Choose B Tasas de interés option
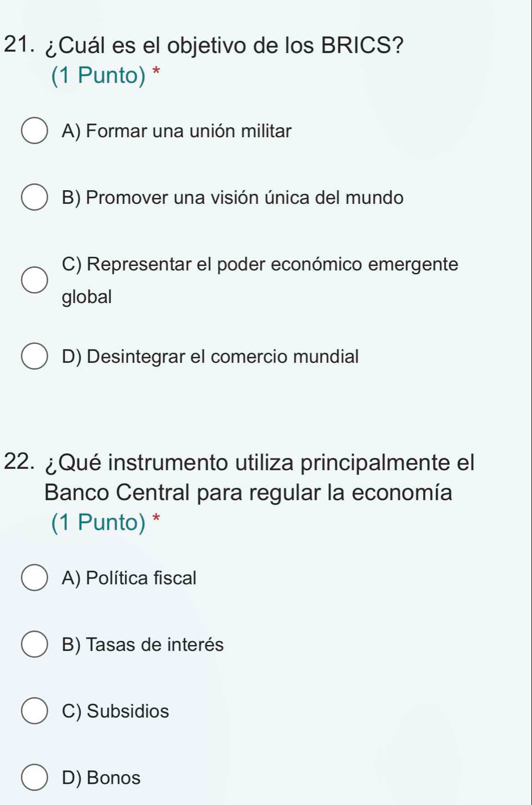 coord(34,645)
